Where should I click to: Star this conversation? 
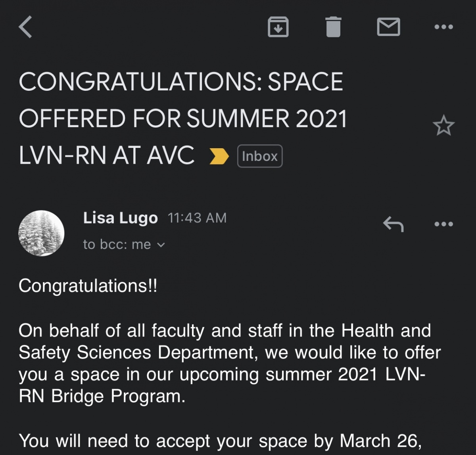click(x=443, y=126)
